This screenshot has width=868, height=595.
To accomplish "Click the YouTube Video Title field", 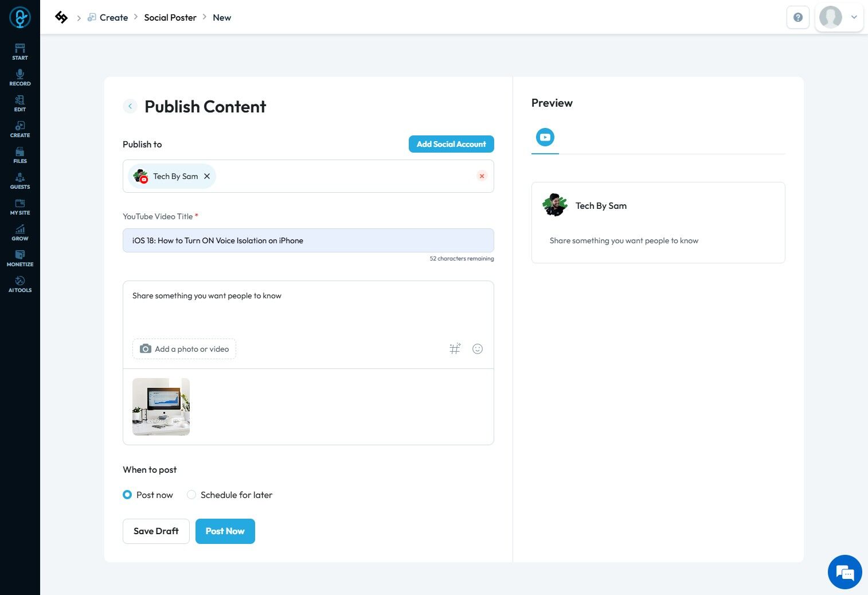I will coord(308,240).
